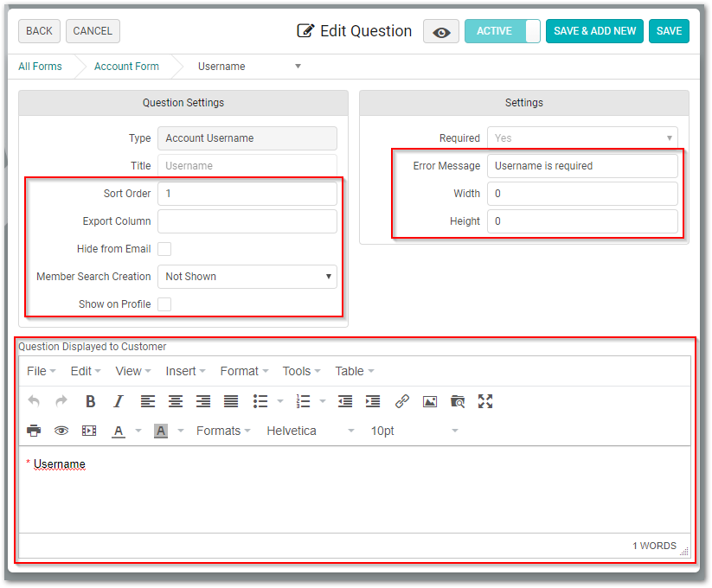Click the insert link icon

pyautogui.click(x=402, y=401)
